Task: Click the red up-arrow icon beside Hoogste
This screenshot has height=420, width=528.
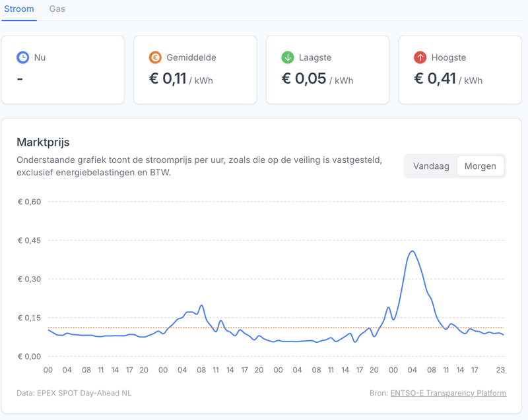Action: pos(420,57)
